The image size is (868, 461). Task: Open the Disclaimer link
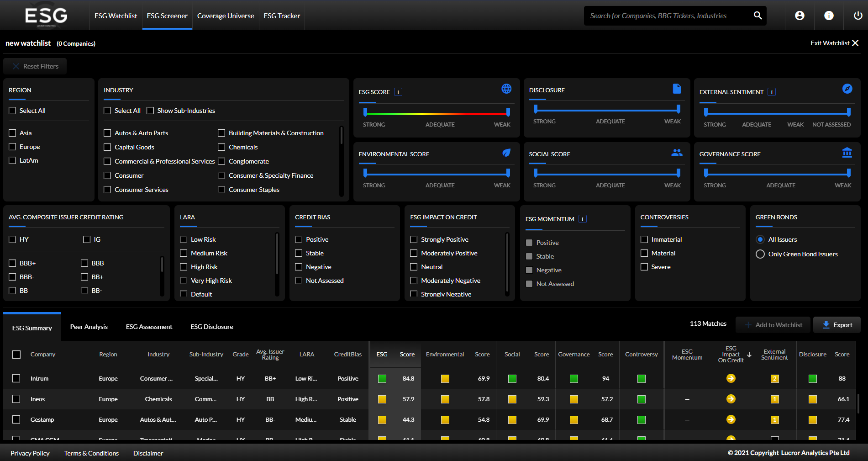point(148,453)
